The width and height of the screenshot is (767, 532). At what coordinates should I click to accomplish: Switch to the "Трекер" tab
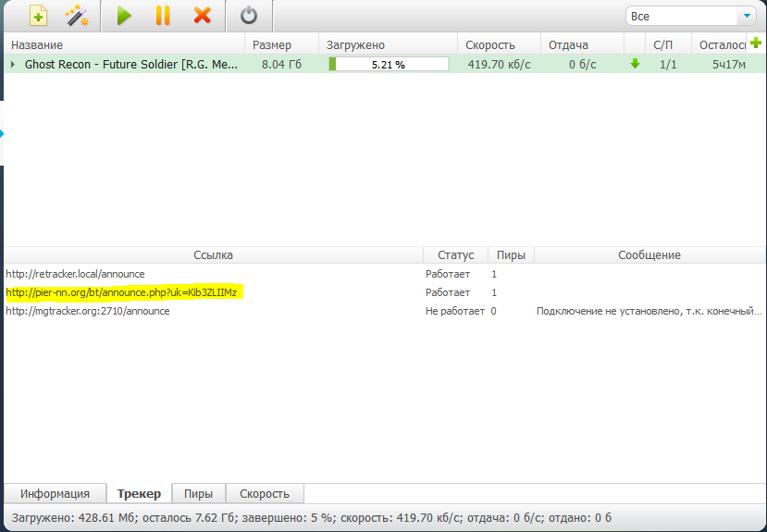pos(139,493)
